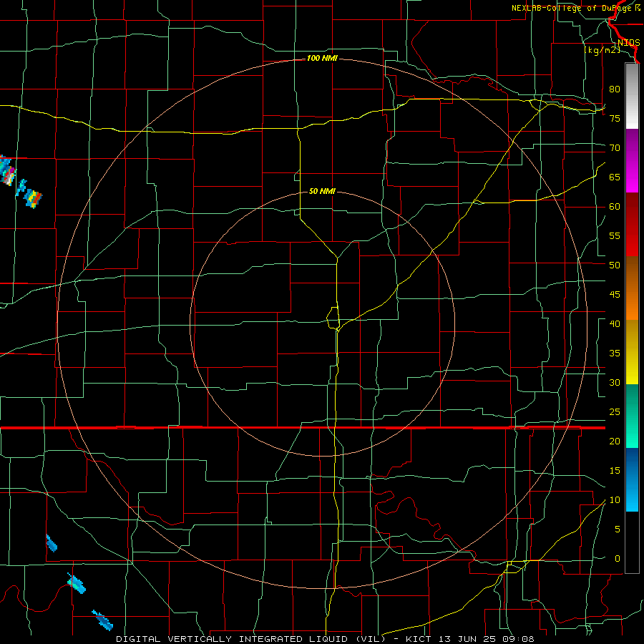
Task: Click the [kg/m2] units label
Action: (602, 49)
